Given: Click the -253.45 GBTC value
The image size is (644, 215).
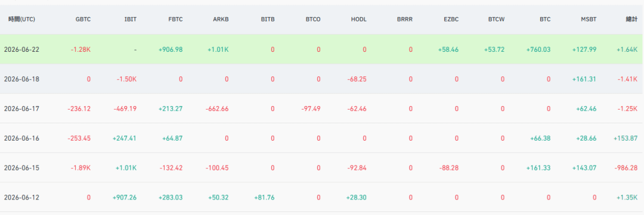Looking at the screenshot, I should point(79,138).
